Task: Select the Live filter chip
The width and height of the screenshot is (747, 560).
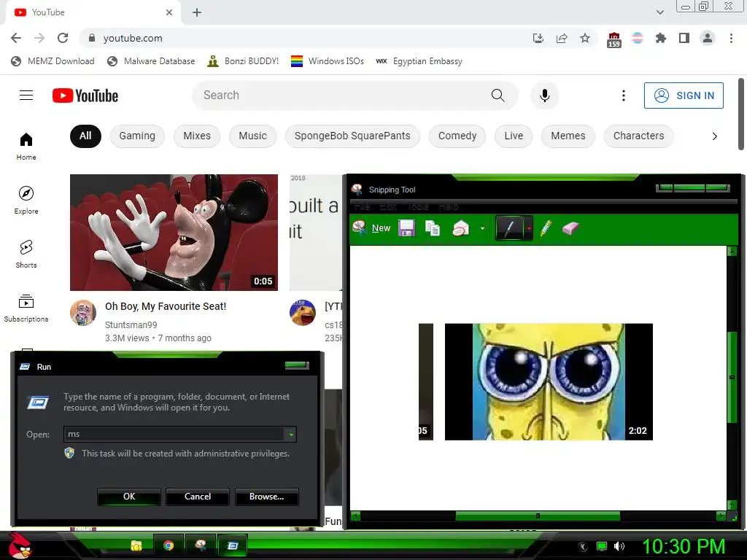Action: (514, 136)
